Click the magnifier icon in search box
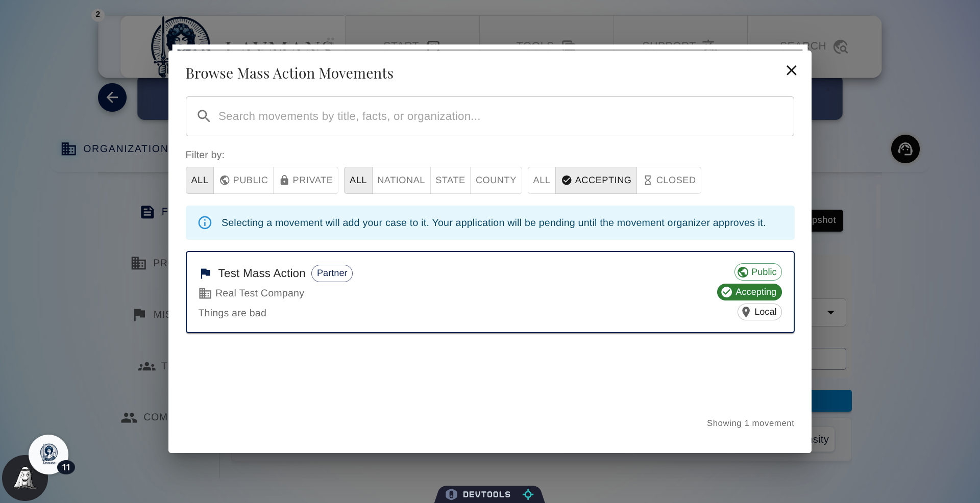 (204, 116)
